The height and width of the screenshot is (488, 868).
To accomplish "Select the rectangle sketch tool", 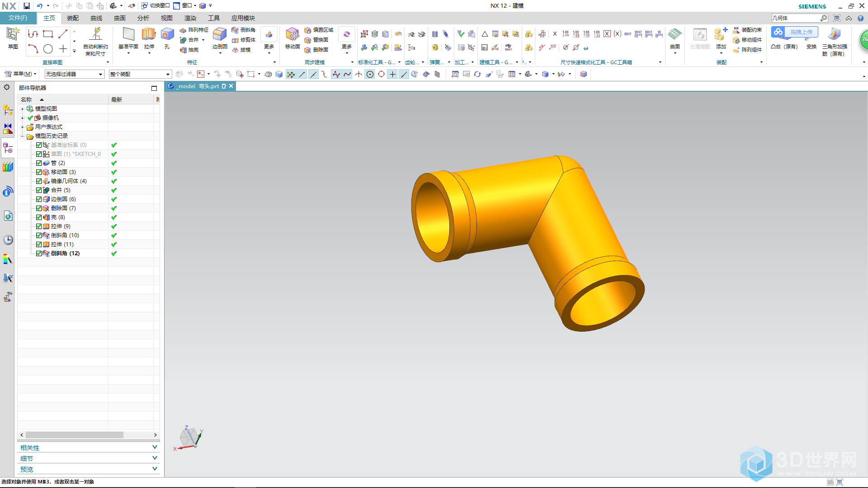I will (48, 34).
